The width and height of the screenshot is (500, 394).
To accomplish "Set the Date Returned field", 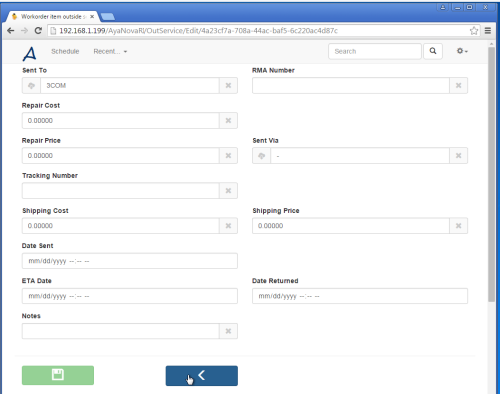I will pyautogui.click(x=360, y=296).
